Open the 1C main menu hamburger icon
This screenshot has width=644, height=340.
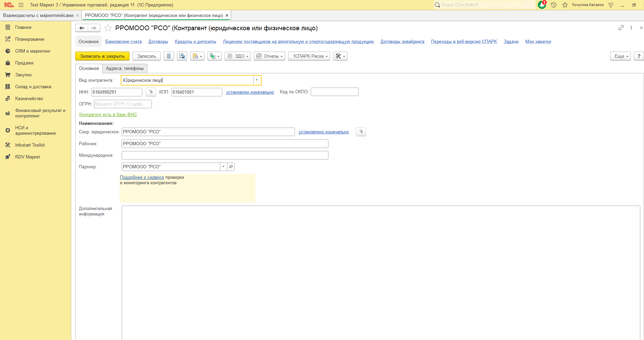(21, 5)
